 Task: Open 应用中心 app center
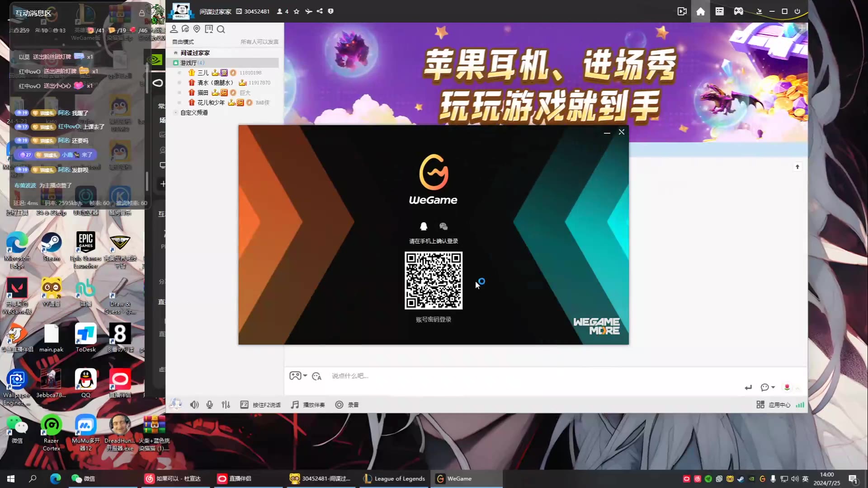tap(774, 405)
